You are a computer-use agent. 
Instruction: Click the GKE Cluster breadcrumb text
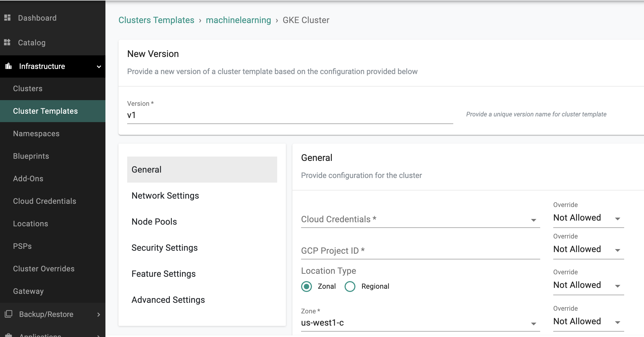pyautogui.click(x=306, y=20)
